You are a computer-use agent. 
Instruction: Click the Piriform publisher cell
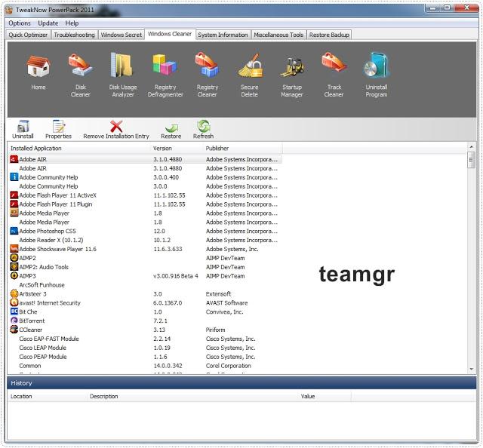tap(215, 330)
